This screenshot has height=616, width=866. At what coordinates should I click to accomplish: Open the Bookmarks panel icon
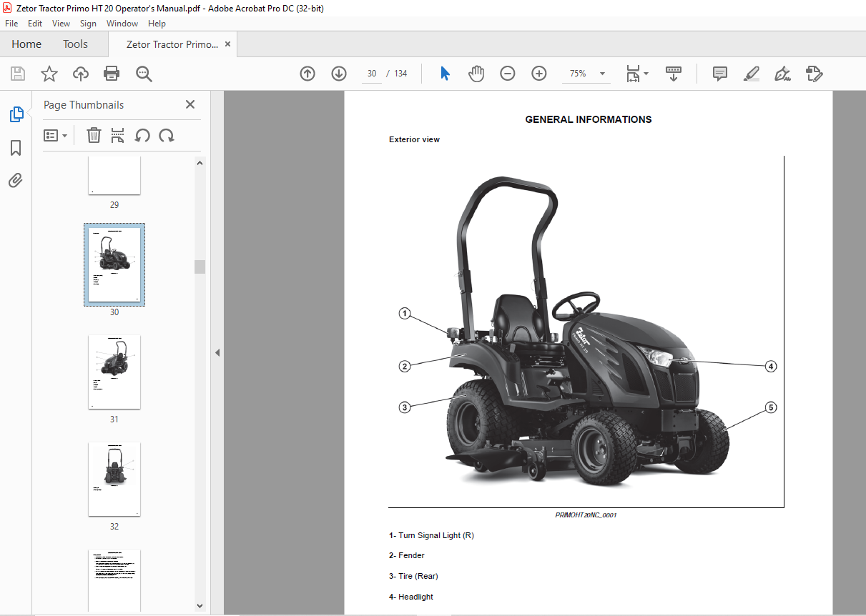tap(16, 148)
